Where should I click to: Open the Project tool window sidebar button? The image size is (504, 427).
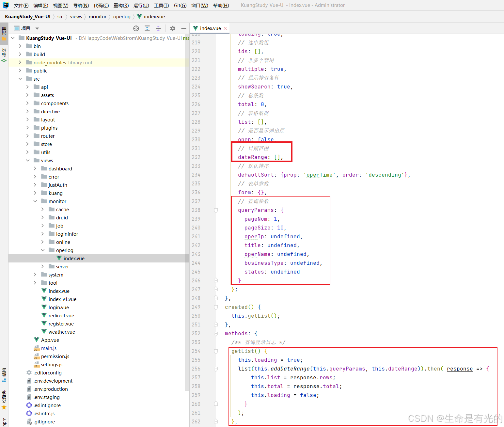coord(4,34)
